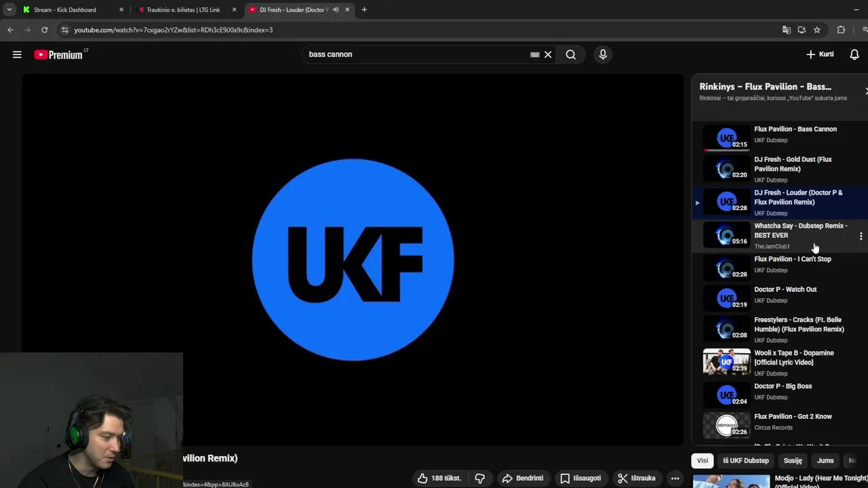Select the Susiję filter chip
The width and height of the screenshot is (868, 488).
pyautogui.click(x=793, y=460)
